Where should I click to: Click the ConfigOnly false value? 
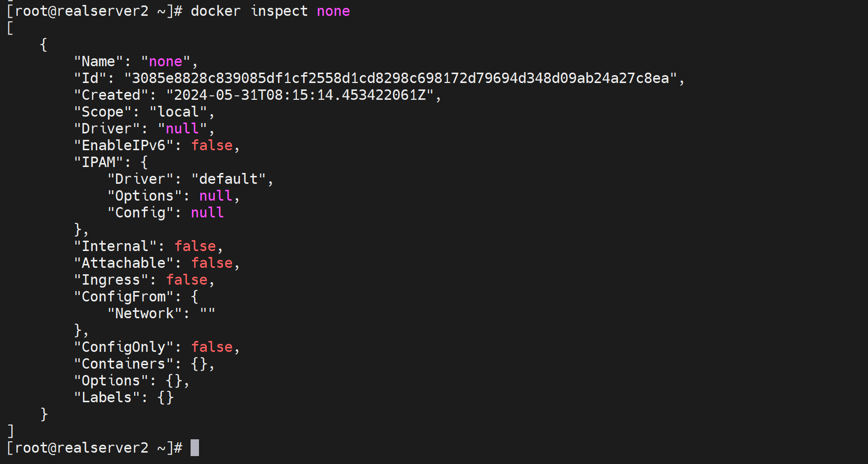click(212, 347)
